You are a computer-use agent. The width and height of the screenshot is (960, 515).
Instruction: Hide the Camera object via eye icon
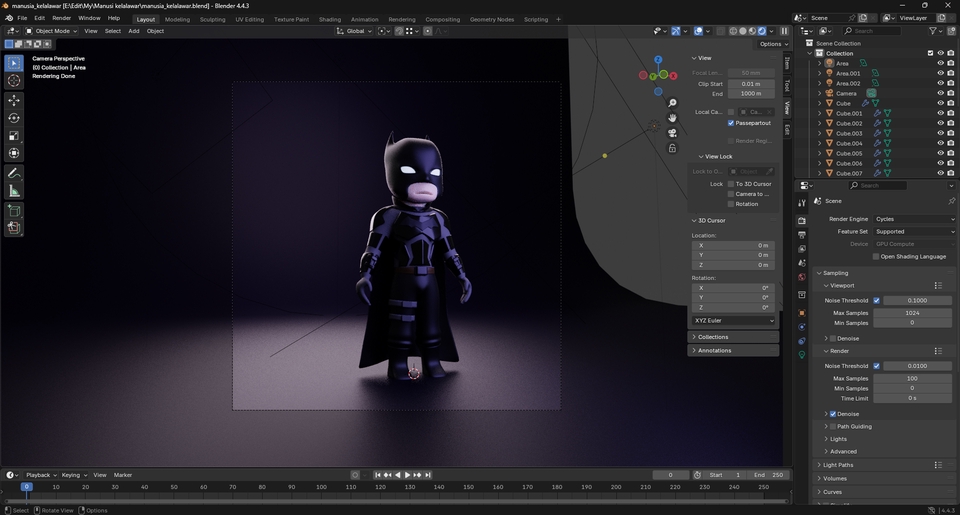(940, 93)
